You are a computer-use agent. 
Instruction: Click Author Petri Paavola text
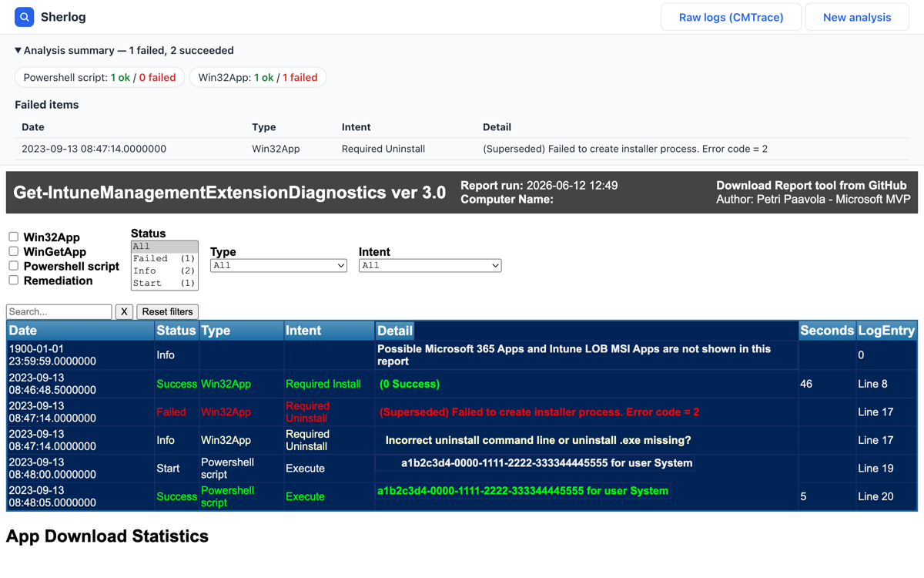813,199
